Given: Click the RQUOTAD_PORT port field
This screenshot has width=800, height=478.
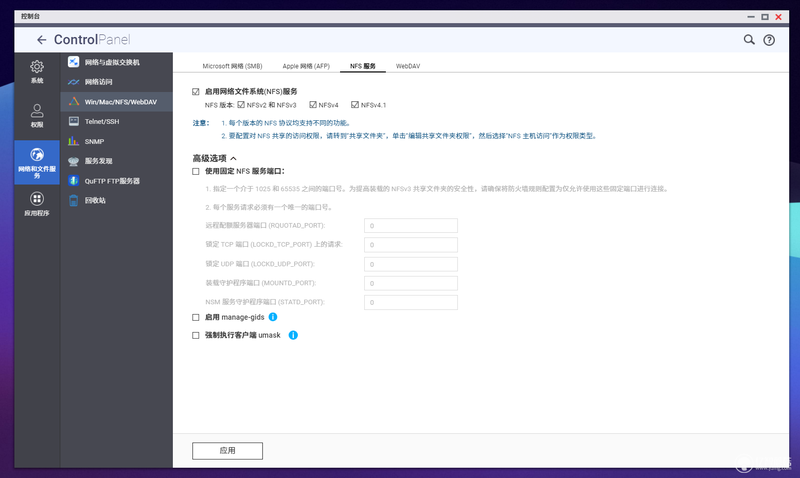Looking at the screenshot, I should coord(411,225).
